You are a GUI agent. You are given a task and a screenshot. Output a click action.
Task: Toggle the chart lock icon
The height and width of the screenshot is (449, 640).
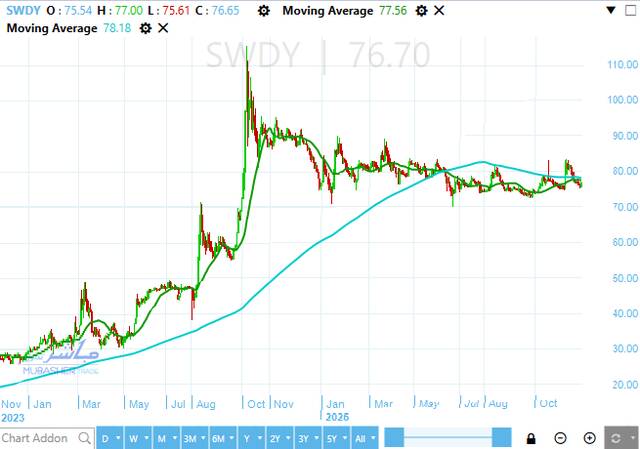pos(531,438)
